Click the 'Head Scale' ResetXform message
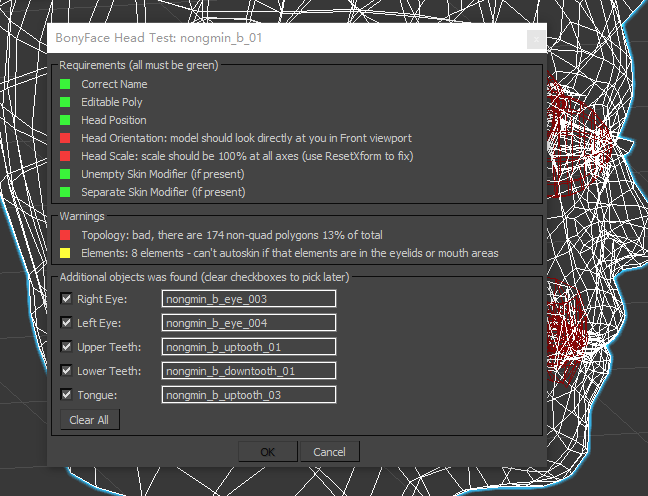This screenshot has height=496, width=648. click(x=247, y=156)
